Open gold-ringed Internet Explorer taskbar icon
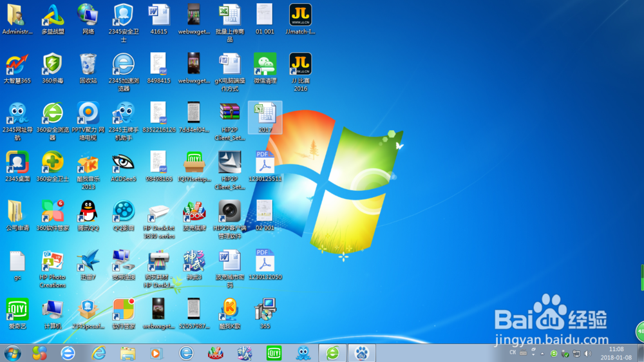The width and height of the screenshot is (644, 362). (98, 353)
